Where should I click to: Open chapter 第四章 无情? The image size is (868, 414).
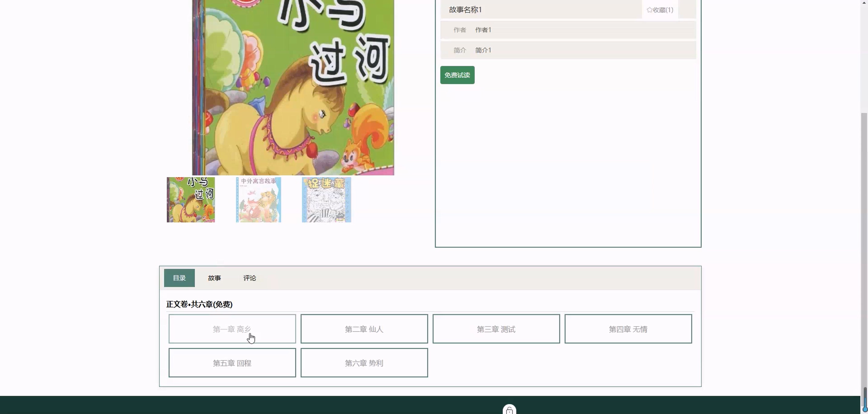(628, 329)
